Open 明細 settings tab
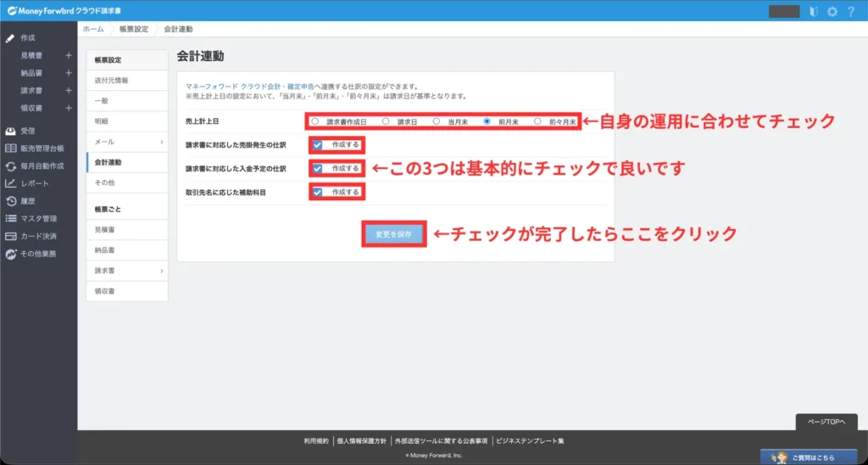The height and width of the screenshot is (465, 868). tap(127, 121)
